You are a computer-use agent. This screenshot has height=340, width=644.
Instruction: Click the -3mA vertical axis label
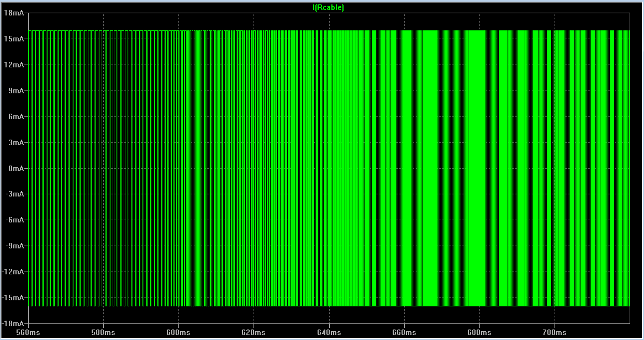pos(15,194)
